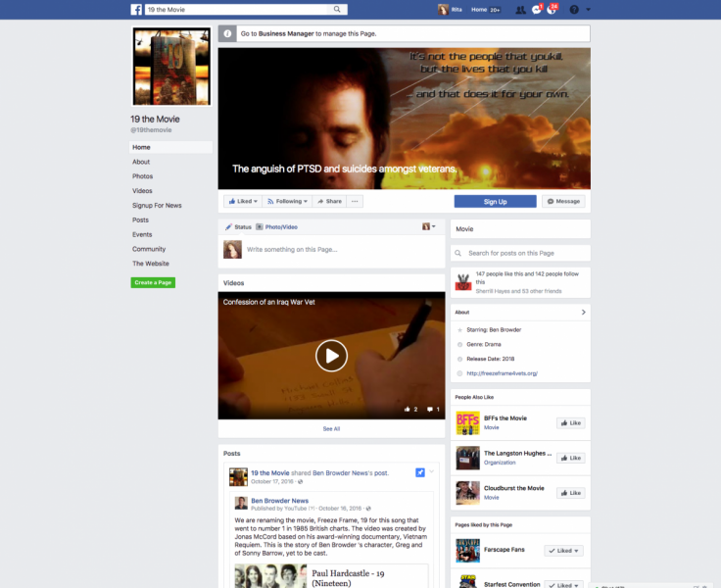Open the notifications globe icon
Screen dimensions: 721x588
point(552,10)
